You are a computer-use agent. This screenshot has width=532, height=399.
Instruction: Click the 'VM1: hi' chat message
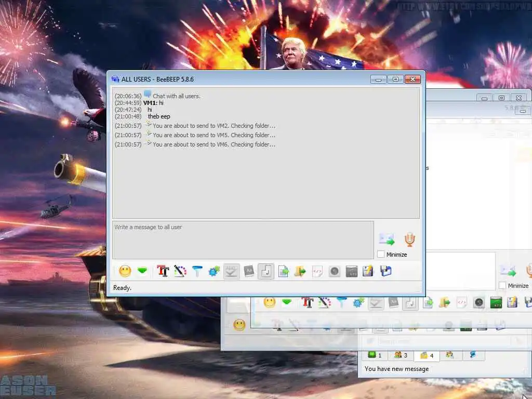pos(153,103)
